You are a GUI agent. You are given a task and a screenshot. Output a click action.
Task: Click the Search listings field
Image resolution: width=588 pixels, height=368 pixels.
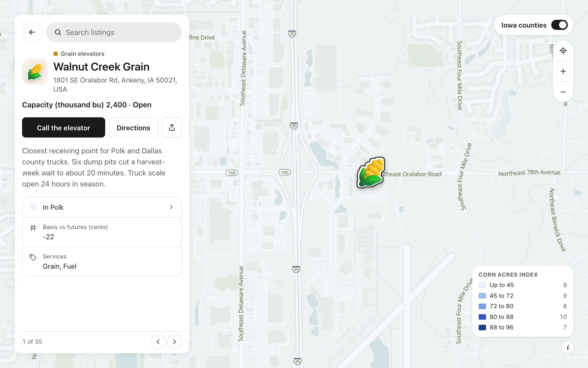click(114, 32)
